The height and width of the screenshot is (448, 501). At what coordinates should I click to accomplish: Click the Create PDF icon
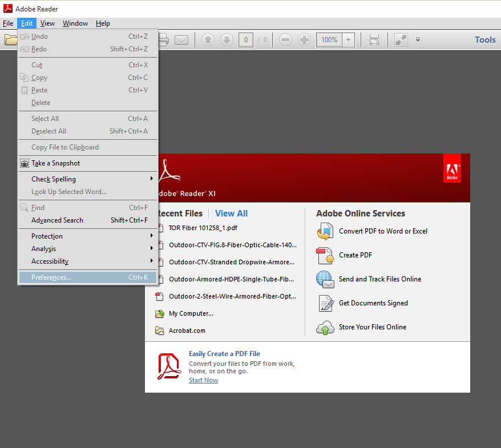[x=325, y=255]
